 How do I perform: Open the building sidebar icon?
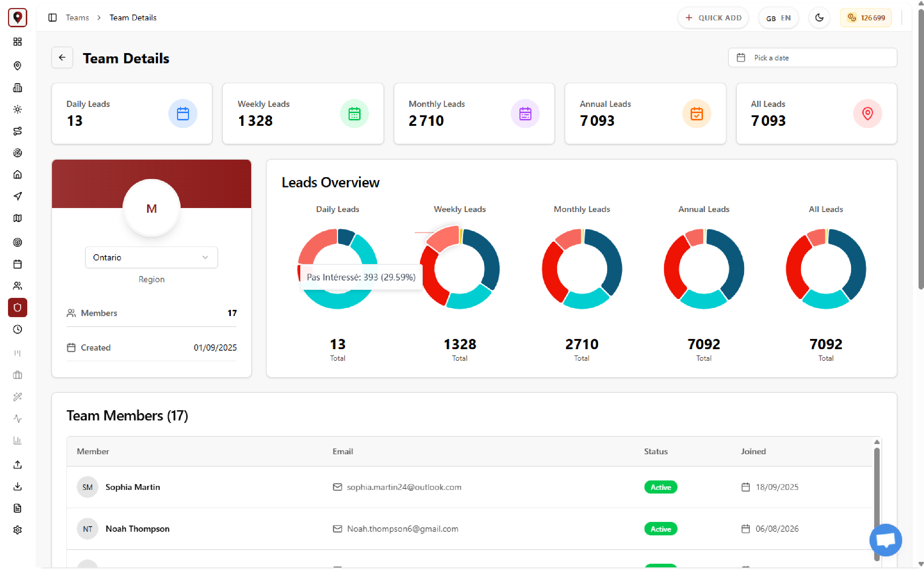(17, 88)
